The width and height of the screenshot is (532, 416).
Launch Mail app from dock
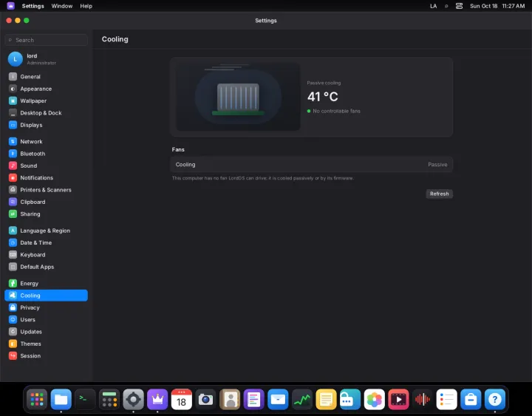coord(278,399)
